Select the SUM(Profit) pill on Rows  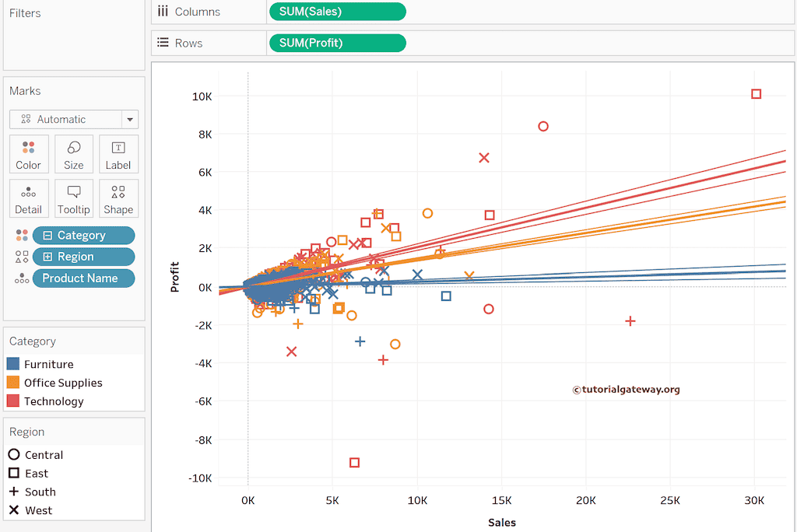pyautogui.click(x=337, y=43)
